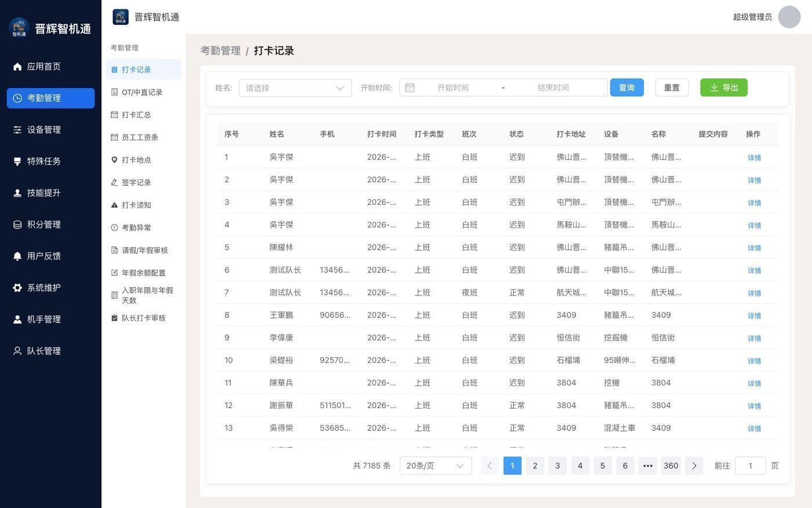Go to next page with right chevron
The height and width of the screenshot is (508, 812).
pos(694,466)
